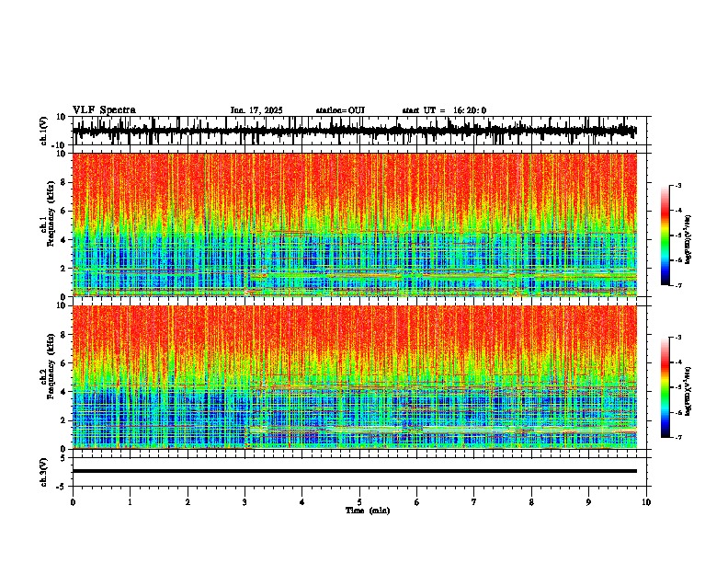728x563 pixels.
Task: Click time axis tick label 2
Action: (x=188, y=502)
